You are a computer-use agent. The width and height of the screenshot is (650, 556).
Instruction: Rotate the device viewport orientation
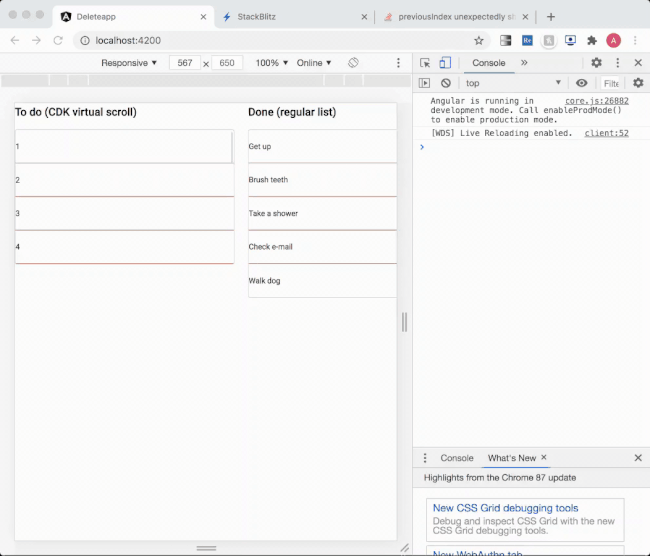(x=353, y=63)
